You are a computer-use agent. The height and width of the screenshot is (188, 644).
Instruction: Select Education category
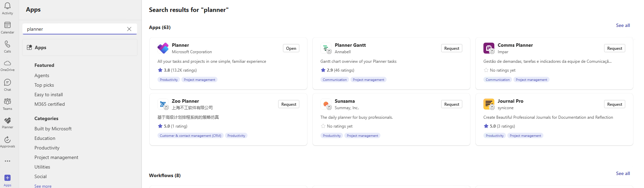point(45,138)
